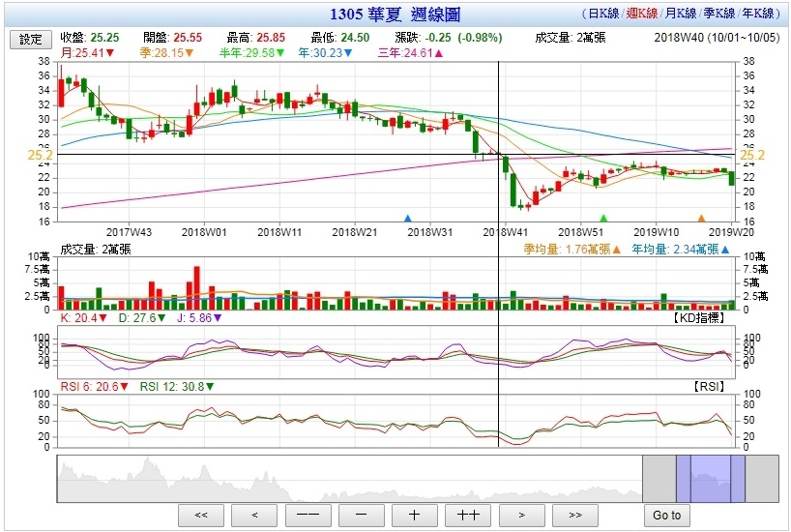Click the >> jump far forward button
This screenshot has height=532, width=791.
(575, 515)
